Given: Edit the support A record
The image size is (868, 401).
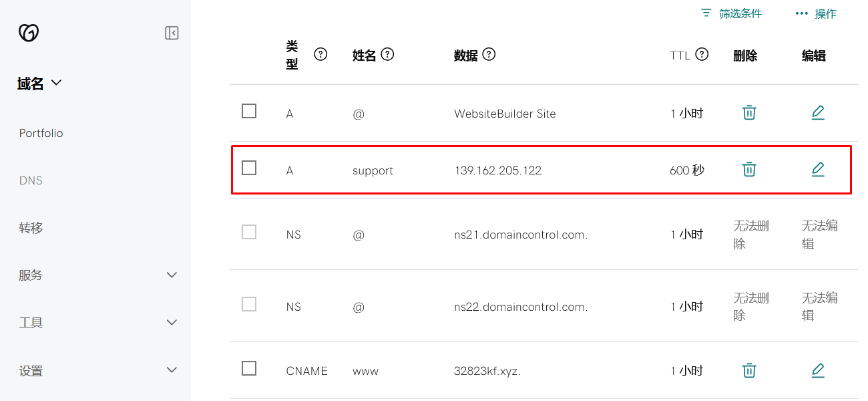Looking at the screenshot, I should pos(817,169).
